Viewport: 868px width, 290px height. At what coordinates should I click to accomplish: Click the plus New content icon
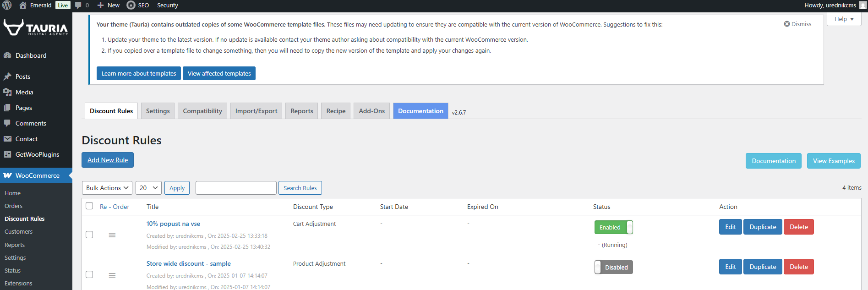(x=100, y=5)
